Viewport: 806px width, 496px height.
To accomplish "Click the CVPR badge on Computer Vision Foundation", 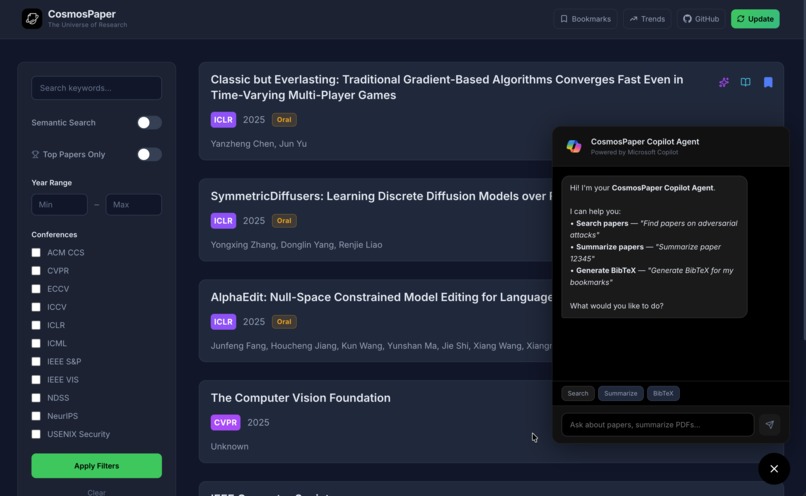I will (225, 422).
